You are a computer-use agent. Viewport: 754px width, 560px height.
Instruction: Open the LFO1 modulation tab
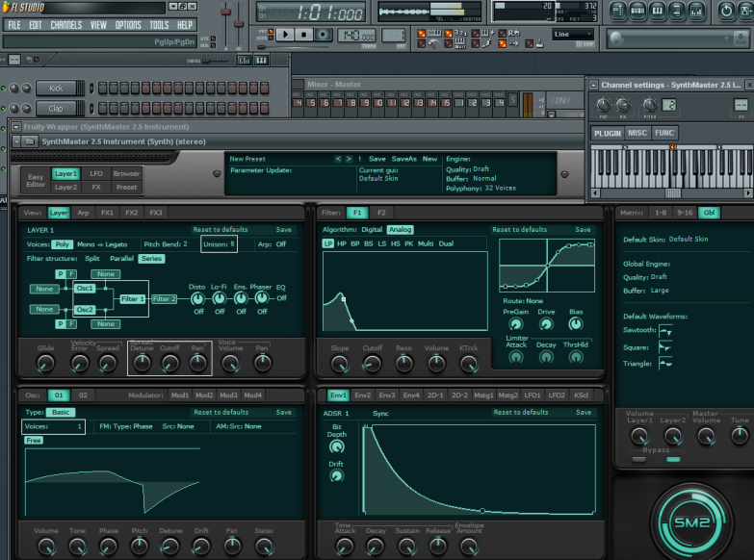pos(532,395)
